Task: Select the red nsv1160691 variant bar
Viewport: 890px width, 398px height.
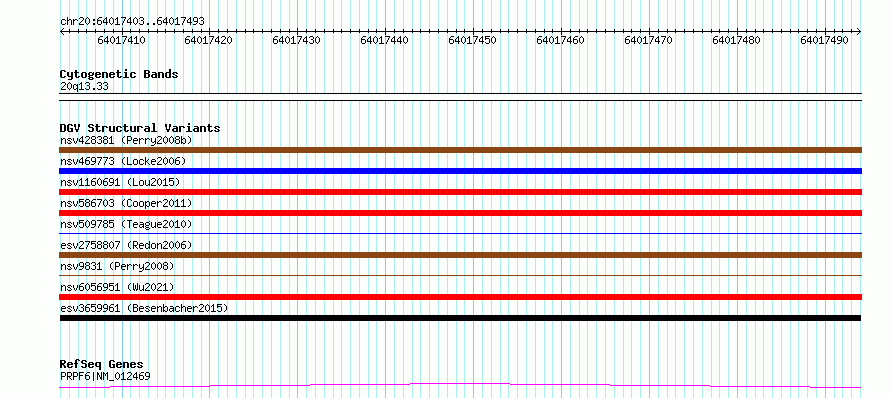Action: [460, 192]
